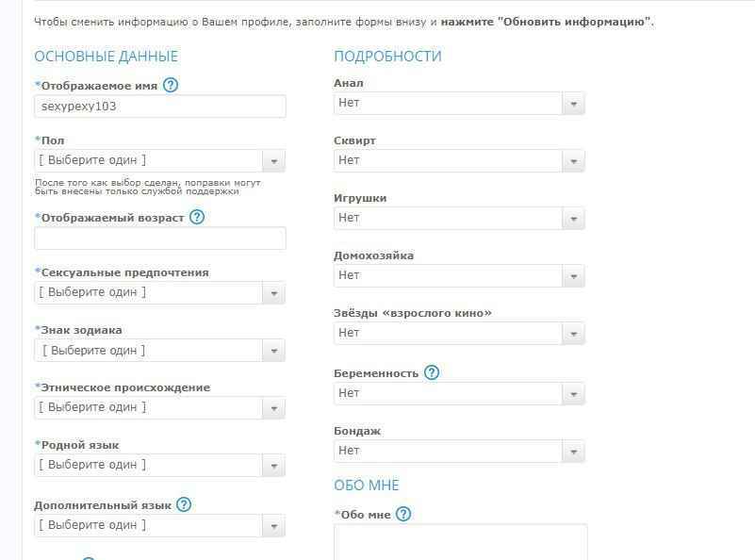
Task: Open help icon next to Отображаемое имя
Action: point(170,85)
